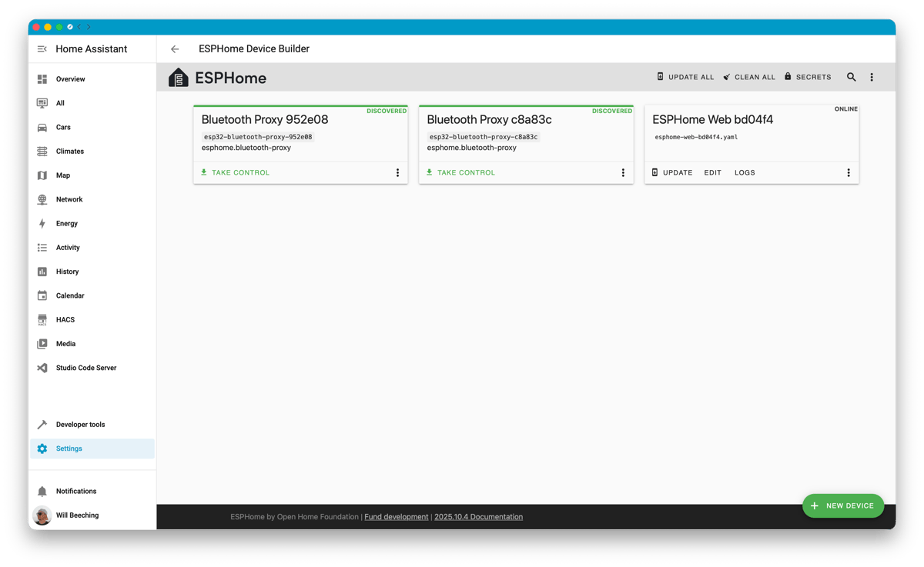Take control of Bluetooth Proxy 952e08
Viewport: 924px width, 567px height.
(x=235, y=172)
